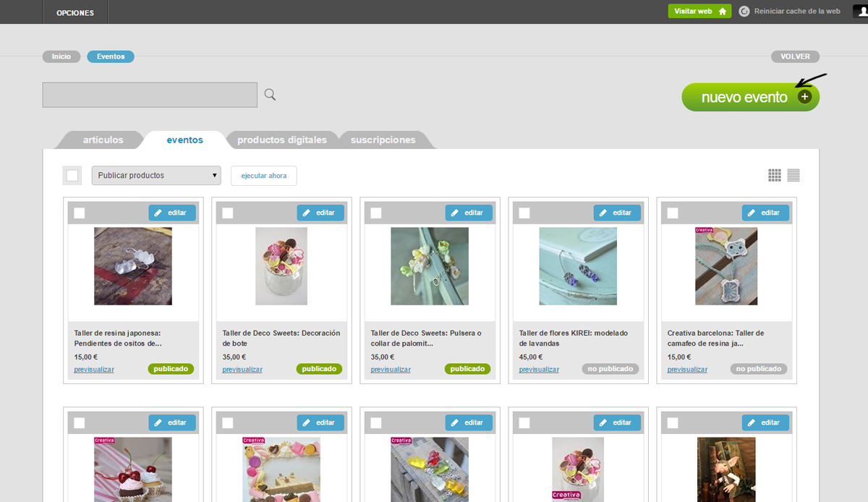Select the Eventos breadcrumb
This screenshot has height=502, width=868.
coord(111,56)
